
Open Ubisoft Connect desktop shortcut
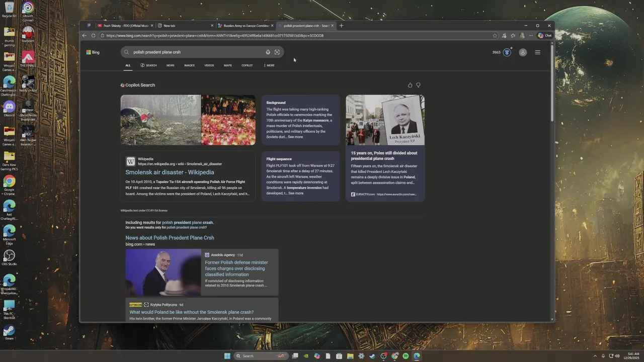[x=28, y=12]
